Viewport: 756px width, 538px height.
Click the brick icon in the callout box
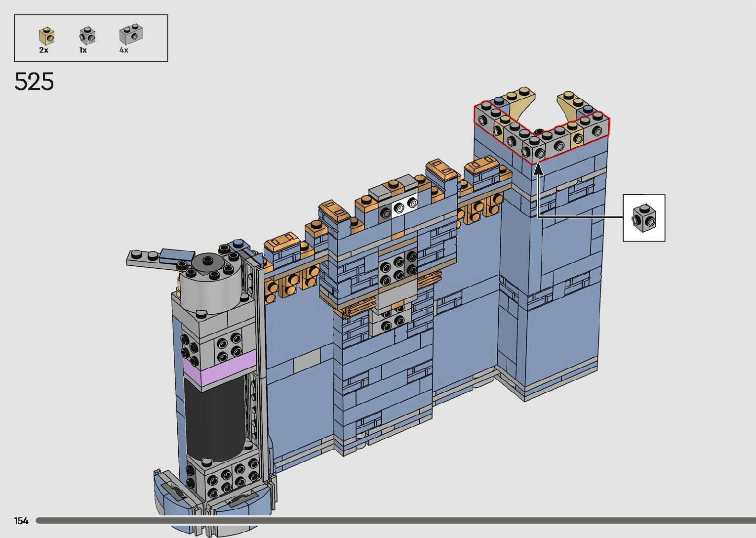tap(644, 217)
